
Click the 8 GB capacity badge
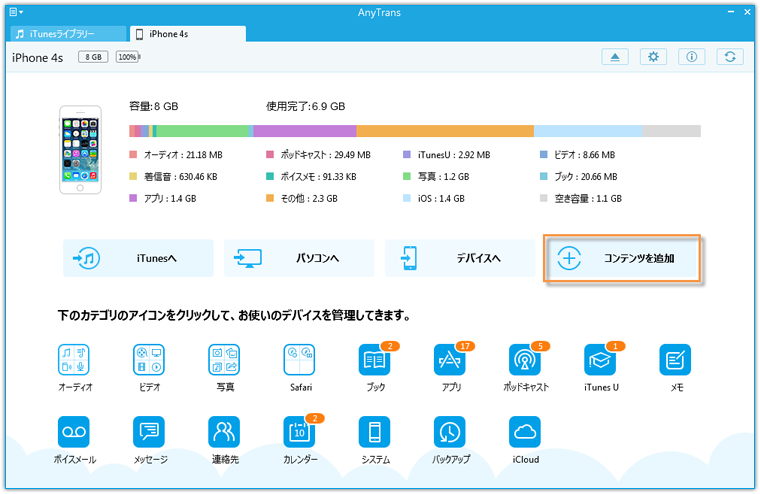tap(93, 57)
